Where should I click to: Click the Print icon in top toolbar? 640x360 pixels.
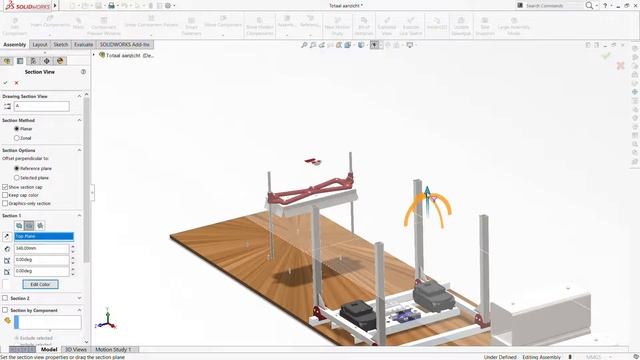pos(111,6)
